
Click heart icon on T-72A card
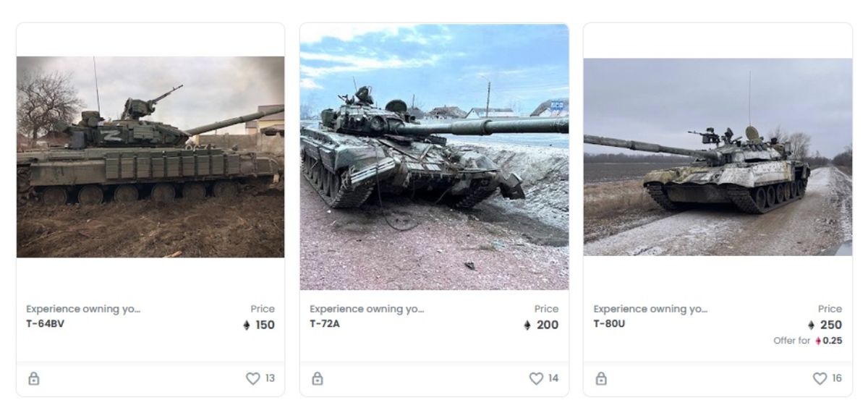tap(536, 378)
